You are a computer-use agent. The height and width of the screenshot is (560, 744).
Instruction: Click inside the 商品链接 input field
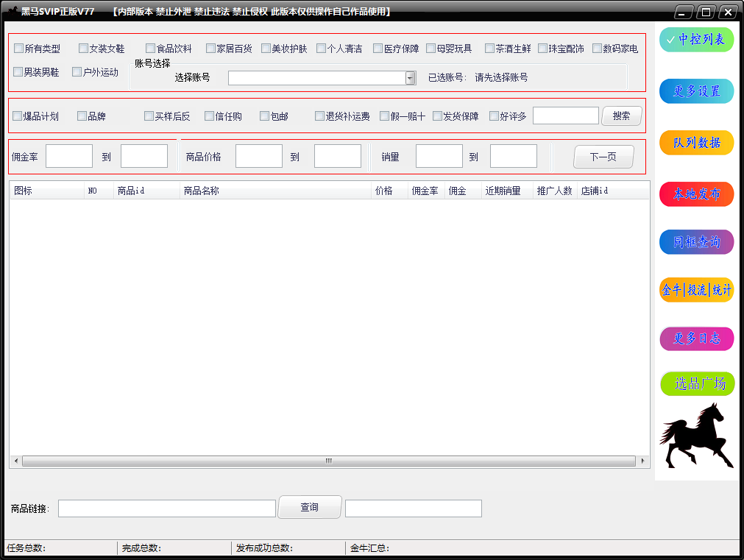(x=166, y=508)
